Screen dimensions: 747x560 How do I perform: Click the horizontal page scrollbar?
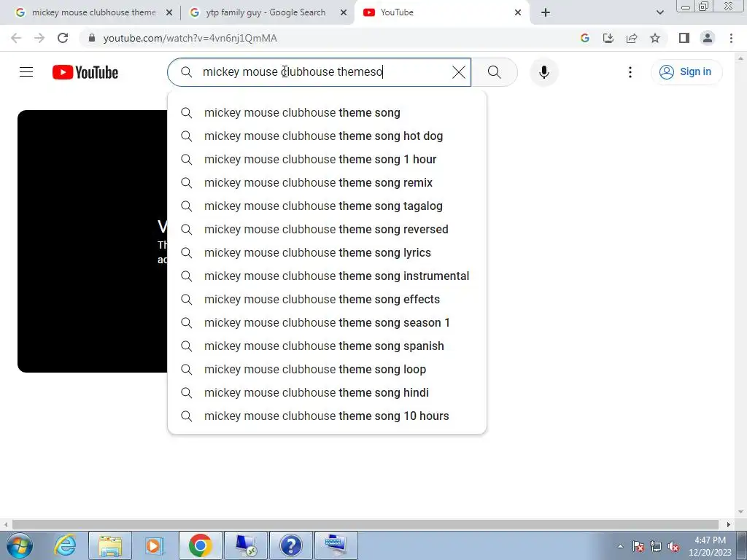click(365, 524)
